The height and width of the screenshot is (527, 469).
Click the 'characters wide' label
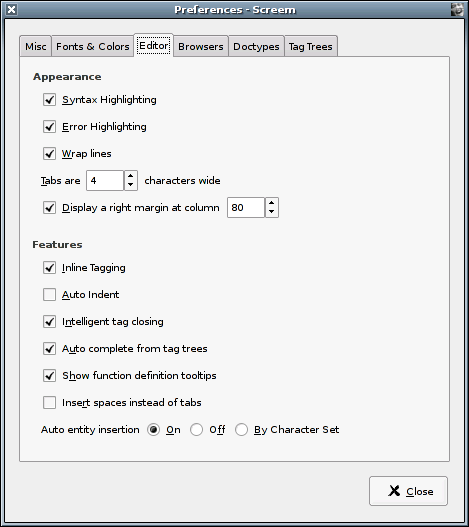tap(182, 180)
